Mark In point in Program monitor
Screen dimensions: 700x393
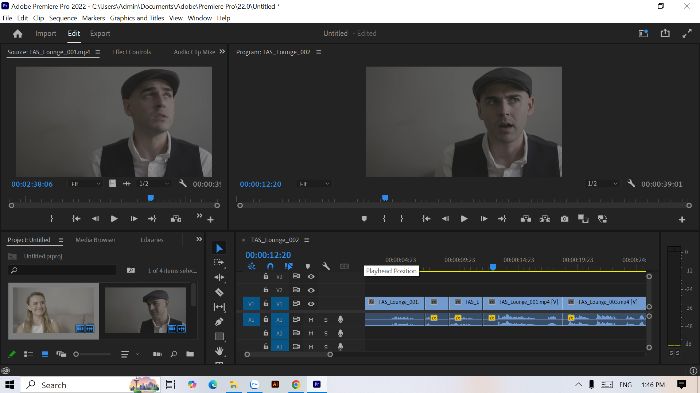point(384,219)
